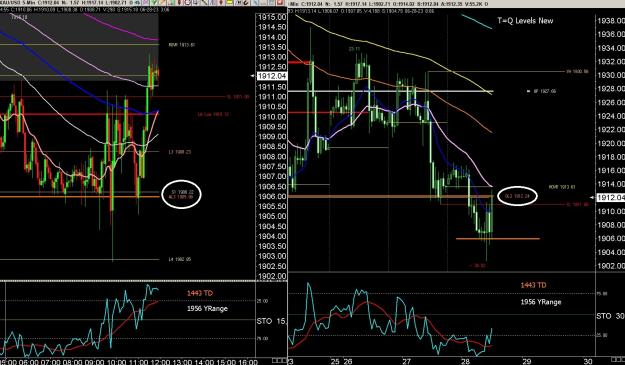Click the 1904.50 level on left price axis
This screenshot has width=625, height=365.
pos(272,226)
